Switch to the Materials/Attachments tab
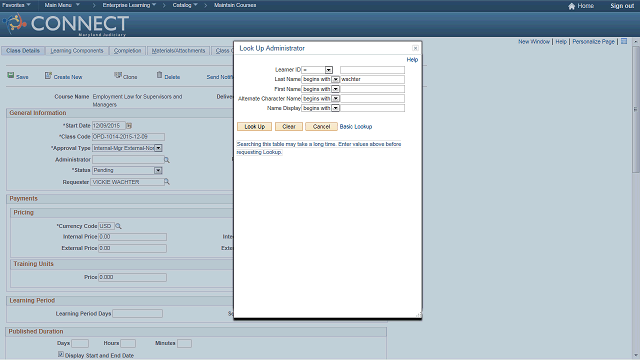The width and height of the screenshot is (640, 360). [178, 51]
